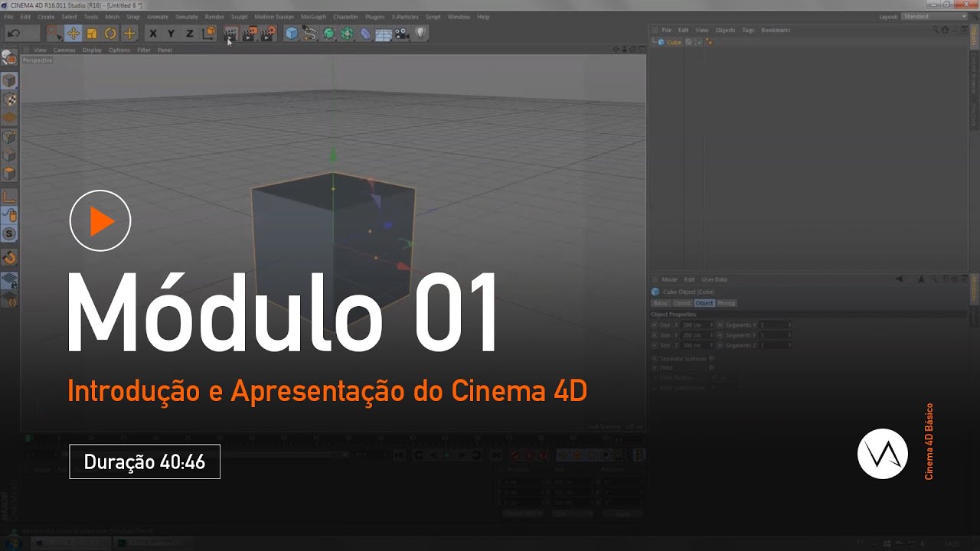Open Attribute Manager User Data menu
The width and height of the screenshot is (980, 551).
714,279
